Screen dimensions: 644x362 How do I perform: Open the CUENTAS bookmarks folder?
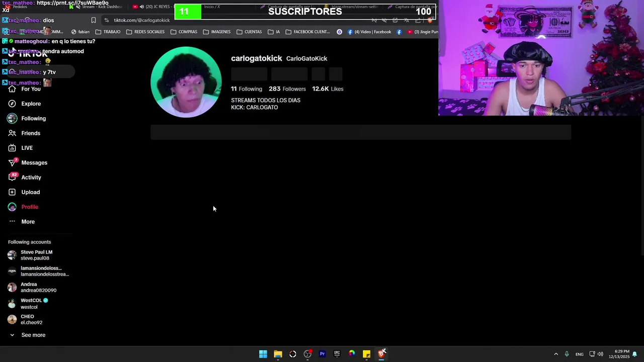tap(249, 32)
